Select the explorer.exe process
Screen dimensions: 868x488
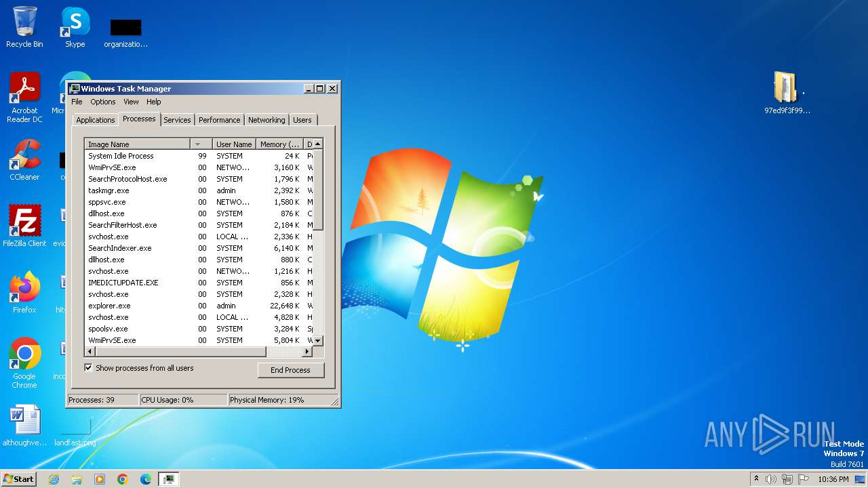(x=199, y=306)
